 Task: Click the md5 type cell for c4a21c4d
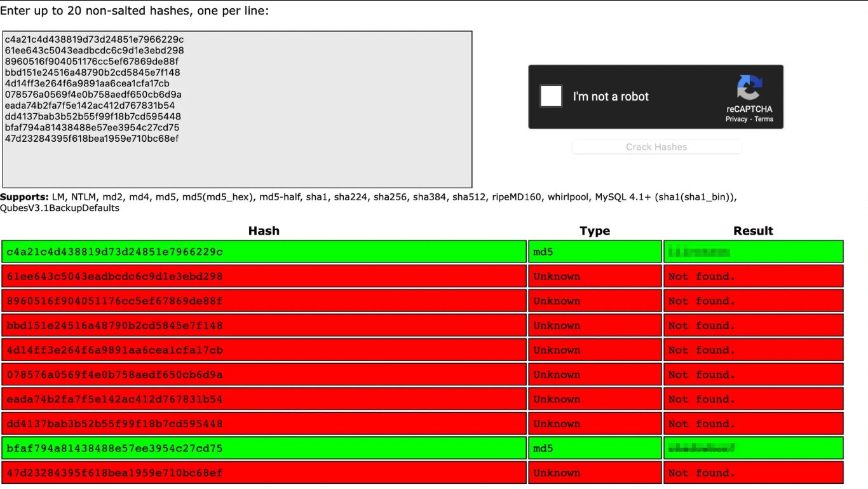tap(543, 252)
